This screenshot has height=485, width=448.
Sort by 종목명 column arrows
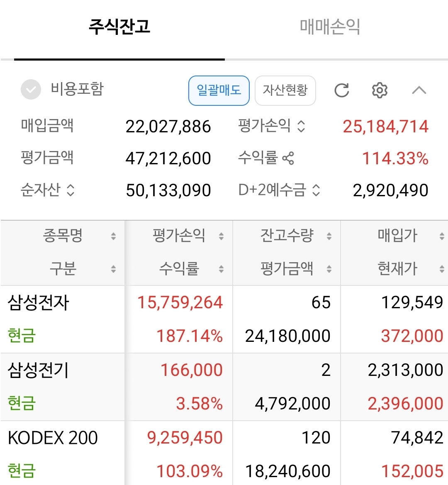coord(114,236)
